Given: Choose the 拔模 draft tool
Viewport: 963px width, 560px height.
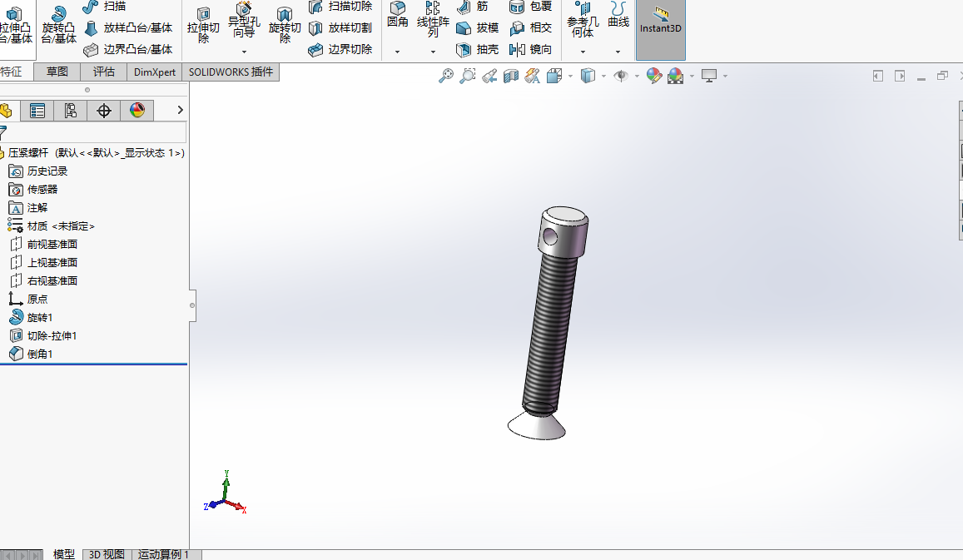Looking at the screenshot, I should tap(477, 27).
